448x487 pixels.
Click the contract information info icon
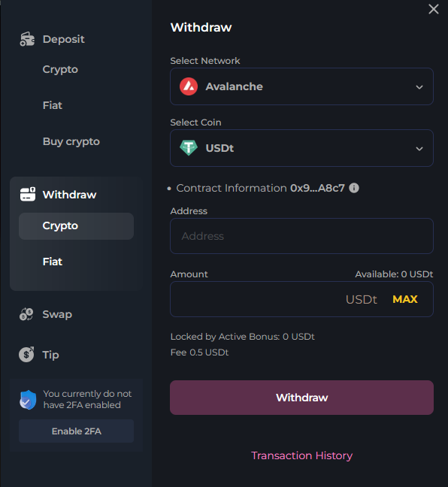click(x=354, y=188)
